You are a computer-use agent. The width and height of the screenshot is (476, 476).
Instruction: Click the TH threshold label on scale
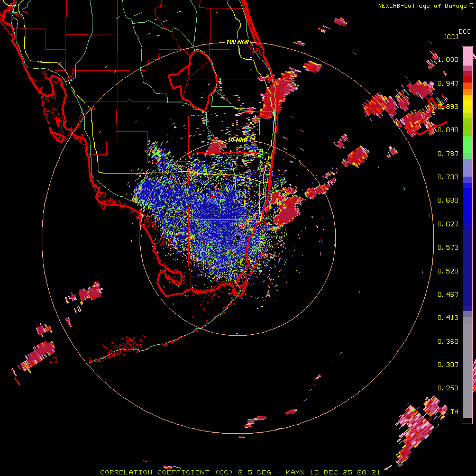point(454,412)
